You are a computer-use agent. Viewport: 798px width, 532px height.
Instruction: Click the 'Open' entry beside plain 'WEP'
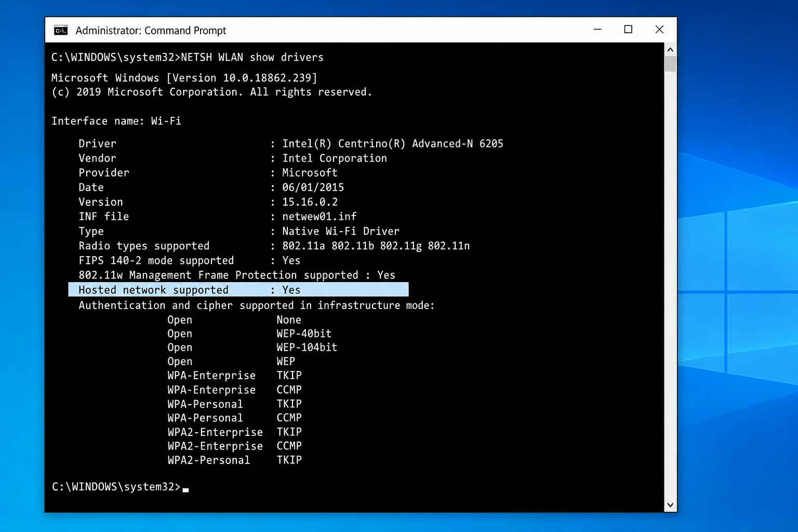click(180, 361)
